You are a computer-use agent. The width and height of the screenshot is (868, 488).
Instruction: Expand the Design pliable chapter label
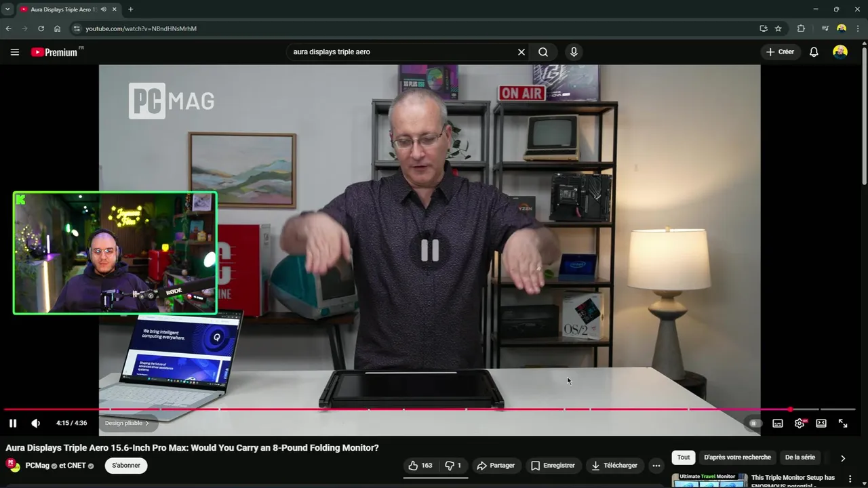127,423
